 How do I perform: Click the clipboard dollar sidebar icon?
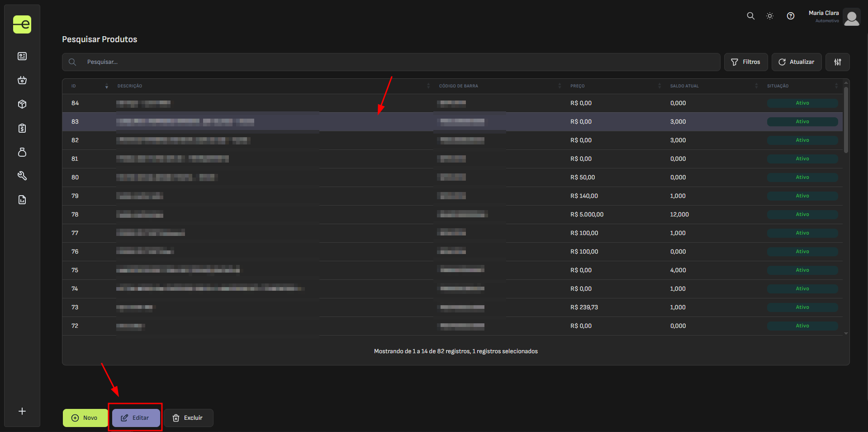pyautogui.click(x=22, y=128)
